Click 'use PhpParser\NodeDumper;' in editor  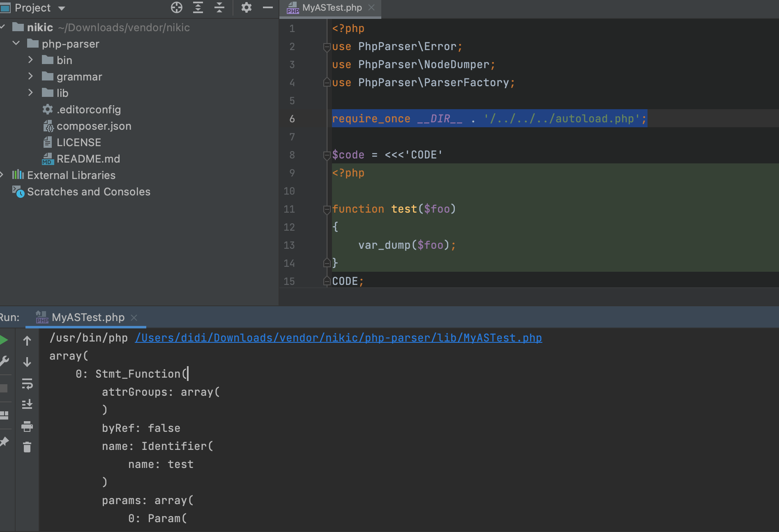click(x=414, y=64)
